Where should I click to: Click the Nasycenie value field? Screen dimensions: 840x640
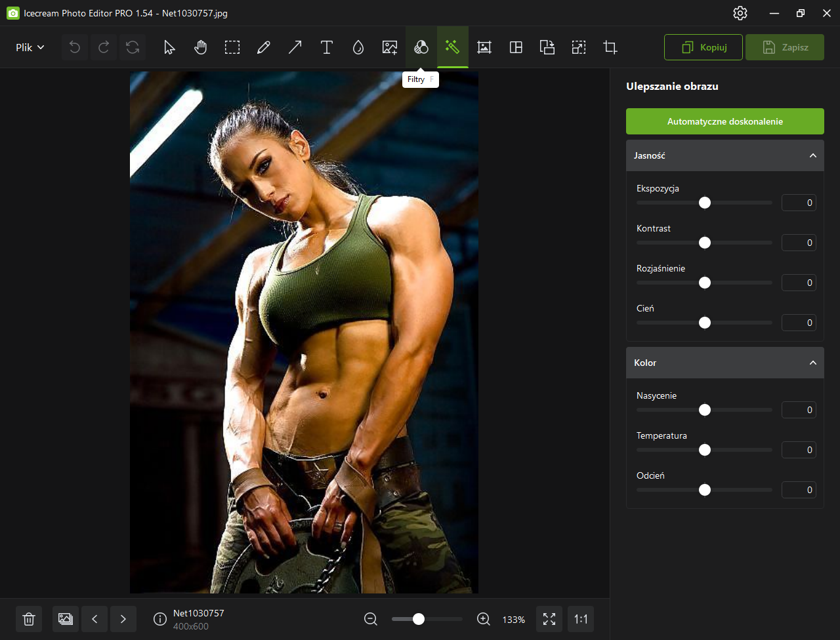coord(799,410)
